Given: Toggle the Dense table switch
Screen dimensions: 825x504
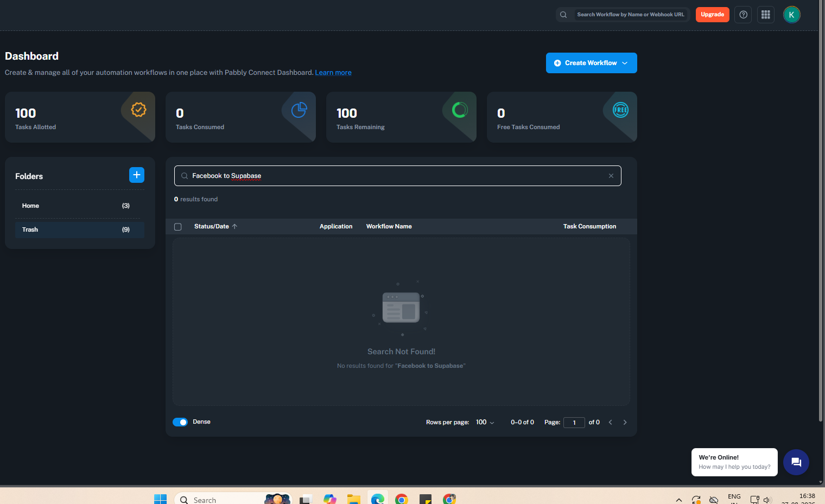Looking at the screenshot, I should pos(180,422).
